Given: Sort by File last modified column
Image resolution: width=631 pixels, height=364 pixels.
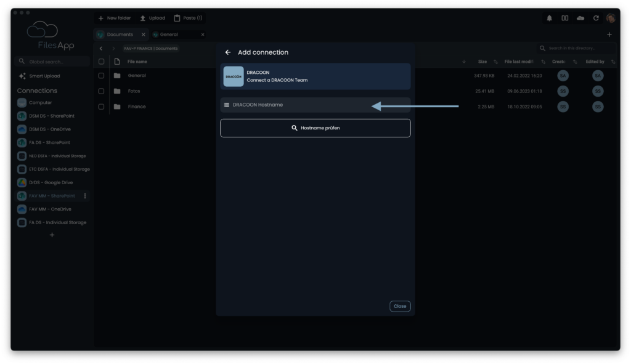Looking at the screenshot, I should 519,62.
